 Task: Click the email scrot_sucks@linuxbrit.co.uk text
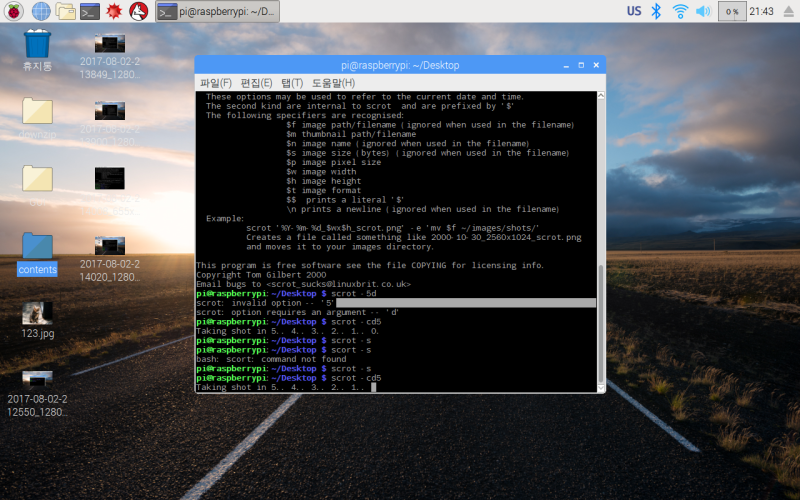(340, 284)
